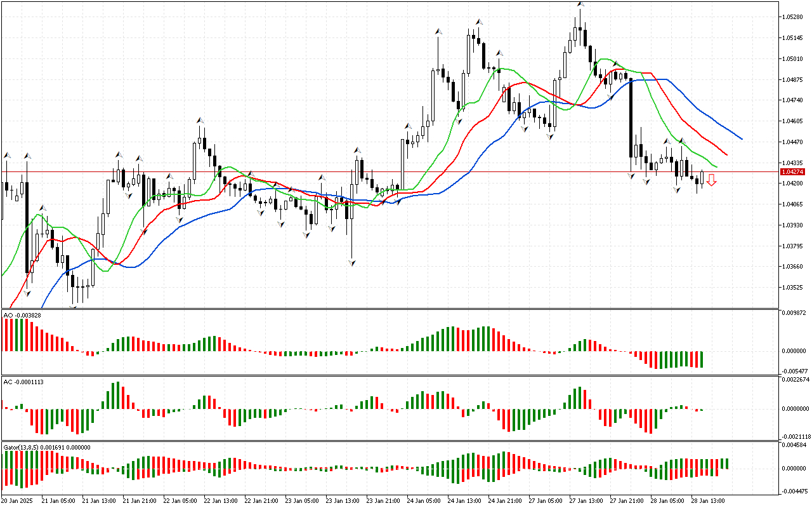812x508 pixels.
Task: Click the 21 Jan 21:00 time label
Action: [x=140, y=500]
